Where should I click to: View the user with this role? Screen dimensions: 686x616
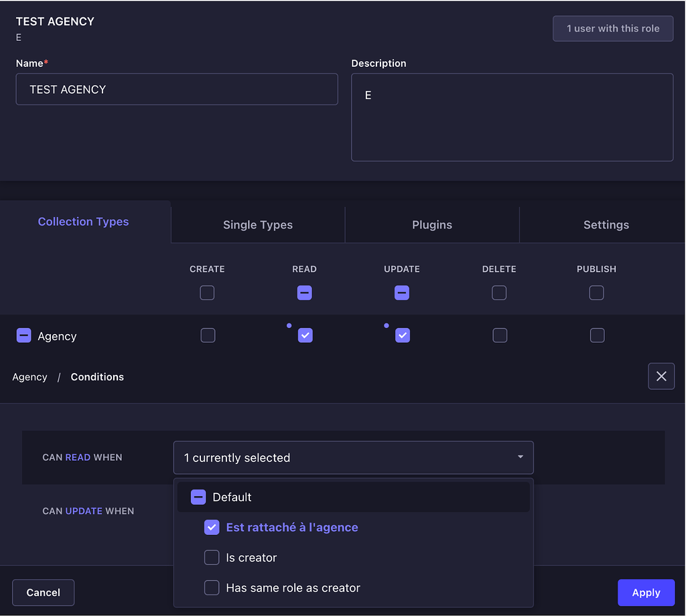pos(612,28)
